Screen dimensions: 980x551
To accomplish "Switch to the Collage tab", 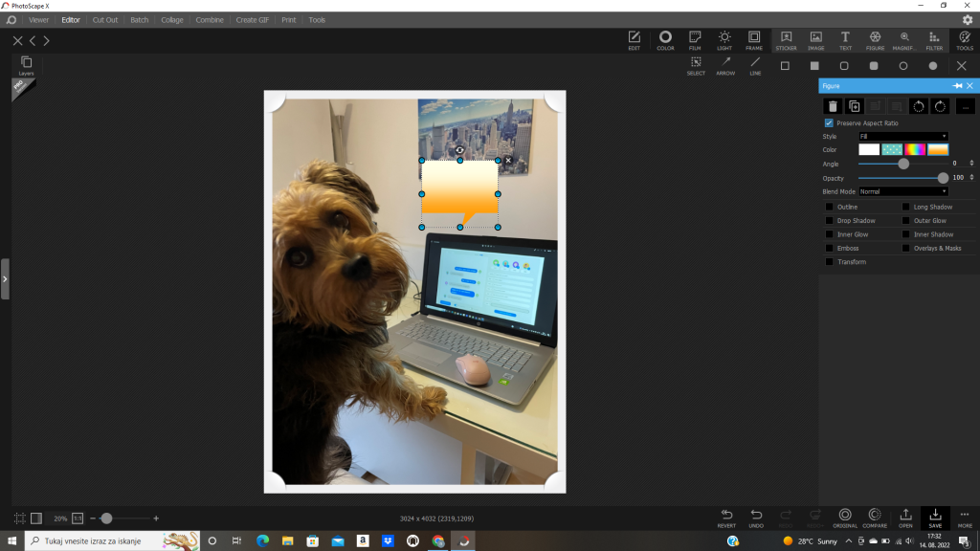I will coord(172,20).
